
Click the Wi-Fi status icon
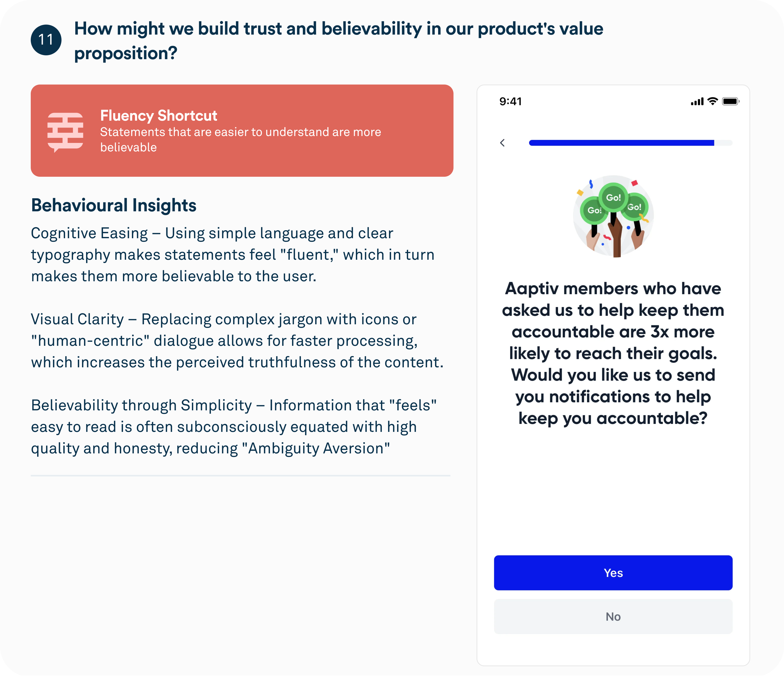[713, 101]
